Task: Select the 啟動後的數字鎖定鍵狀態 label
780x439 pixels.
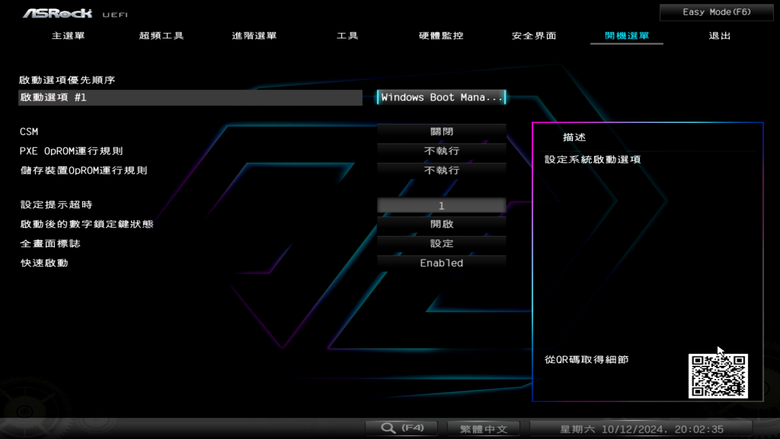Action: [x=87, y=224]
